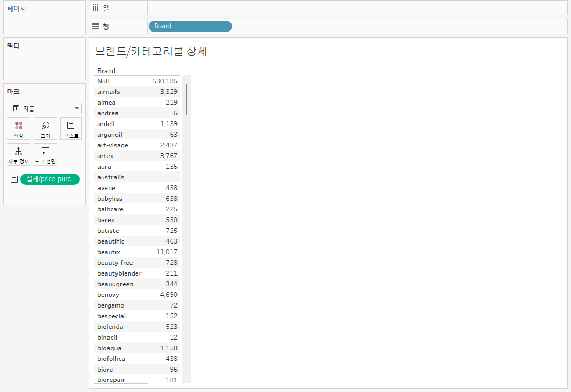Open the Tooltip marks card
The width and height of the screenshot is (571, 392).
click(x=45, y=154)
